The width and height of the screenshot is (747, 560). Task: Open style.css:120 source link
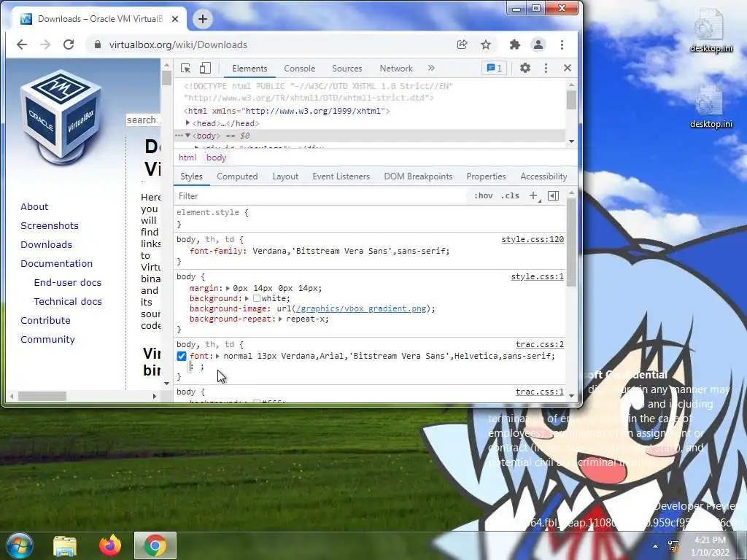[x=532, y=239]
